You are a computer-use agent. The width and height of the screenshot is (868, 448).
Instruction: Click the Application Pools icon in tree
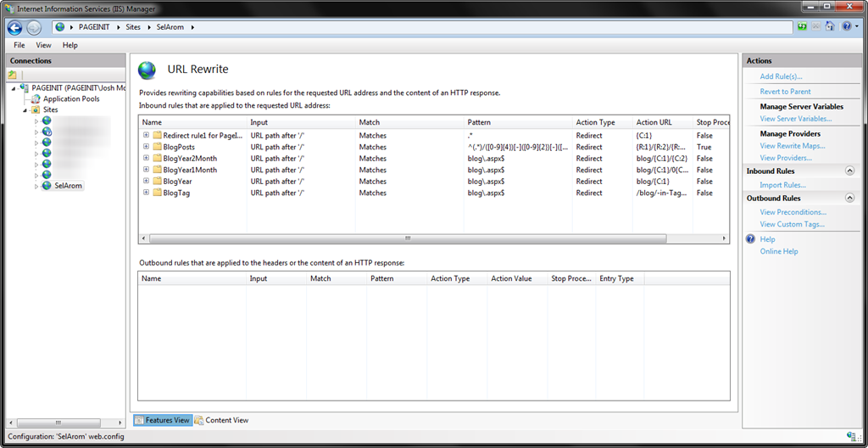point(36,98)
